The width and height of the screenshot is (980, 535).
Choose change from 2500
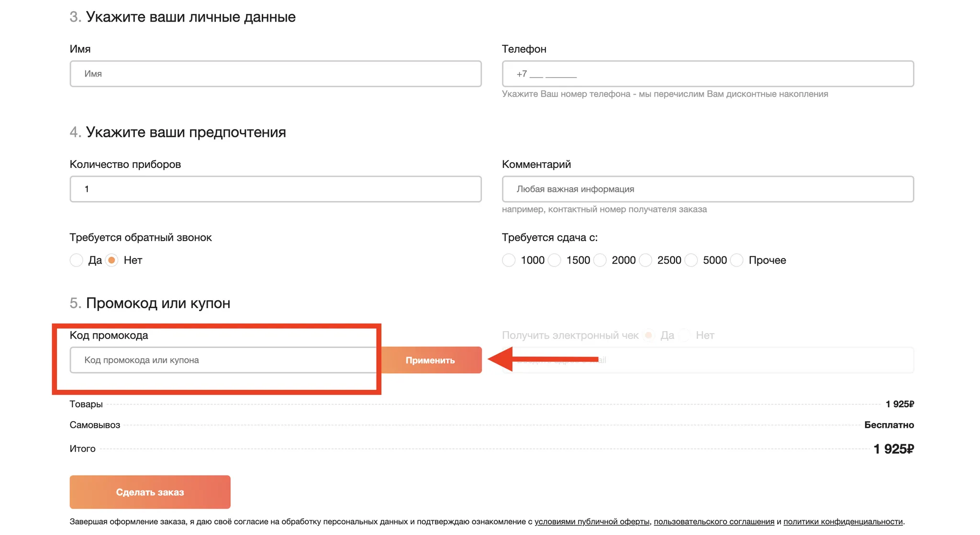pyautogui.click(x=646, y=260)
